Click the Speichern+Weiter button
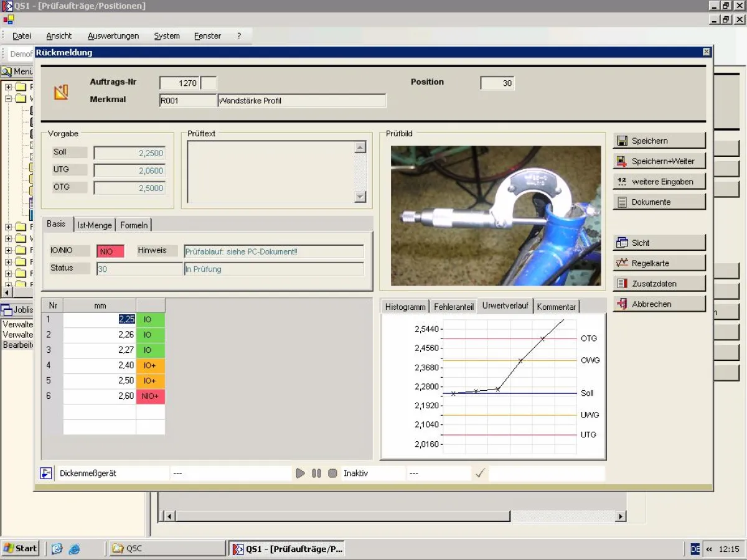Screen dimensions: 747x560 pyautogui.click(x=659, y=161)
